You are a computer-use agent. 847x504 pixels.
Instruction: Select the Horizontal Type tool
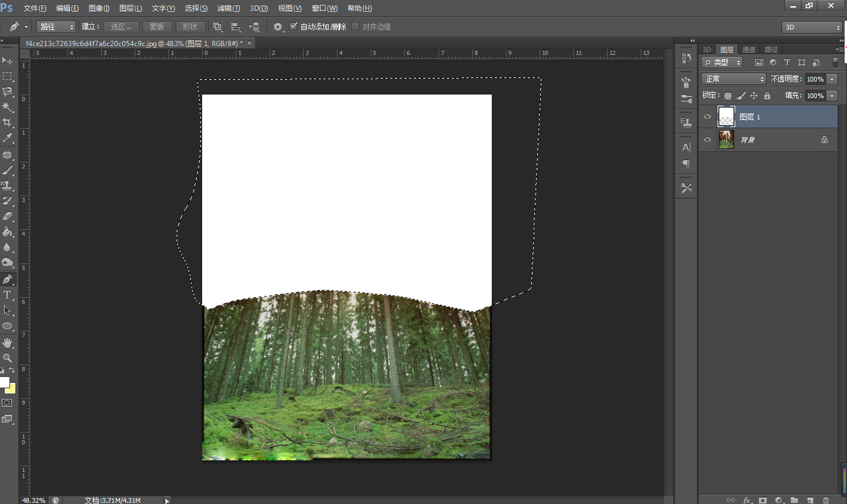[x=7, y=295]
